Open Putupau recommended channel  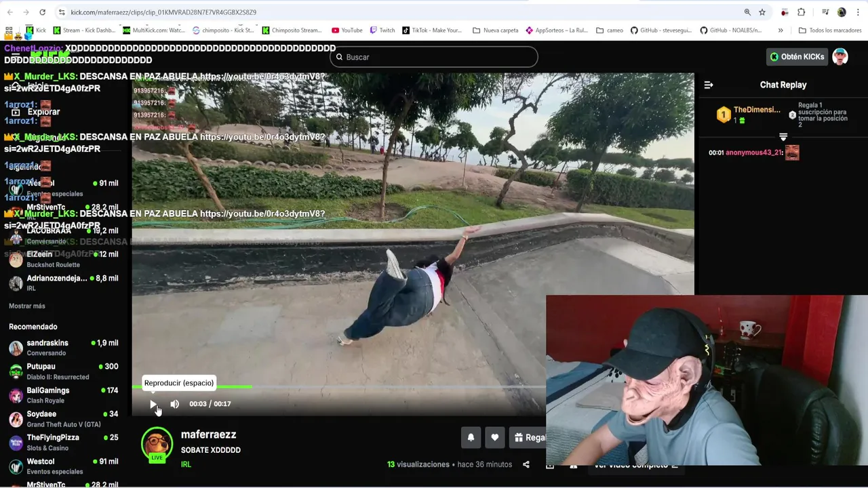(x=64, y=371)
